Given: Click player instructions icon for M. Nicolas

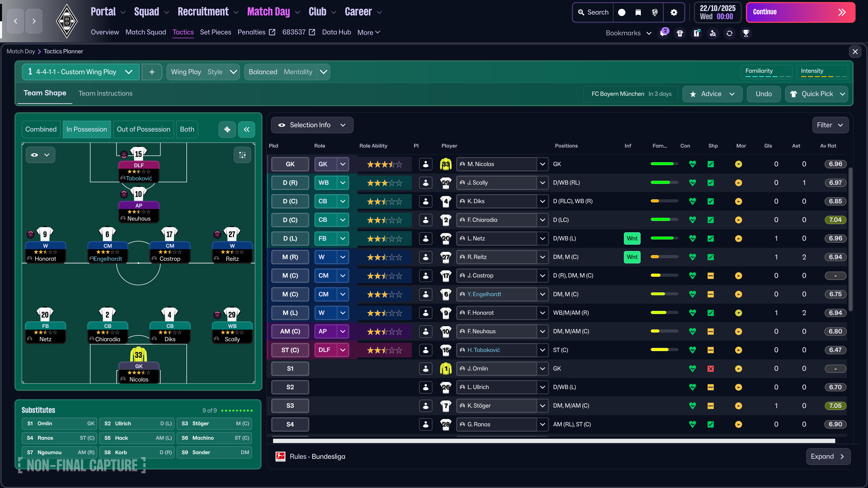Looking at the screenshot, I should [x=426, y=164].
